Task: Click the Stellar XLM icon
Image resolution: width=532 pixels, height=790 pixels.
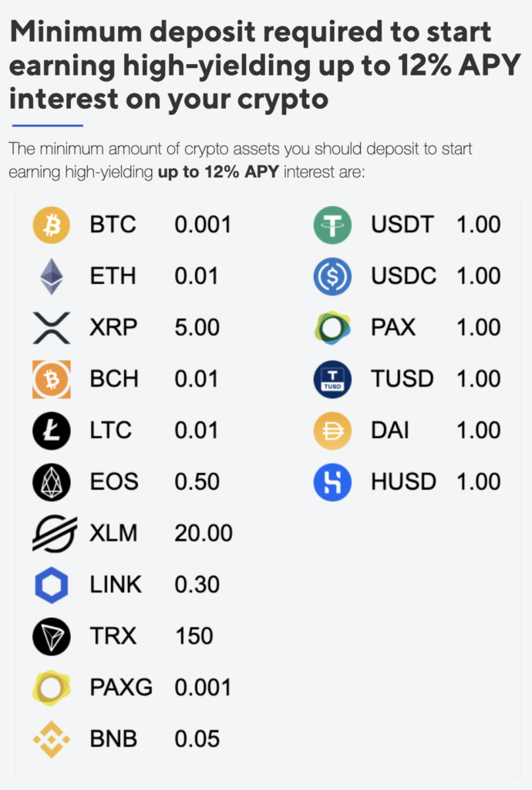Action: tap(55, 534)
